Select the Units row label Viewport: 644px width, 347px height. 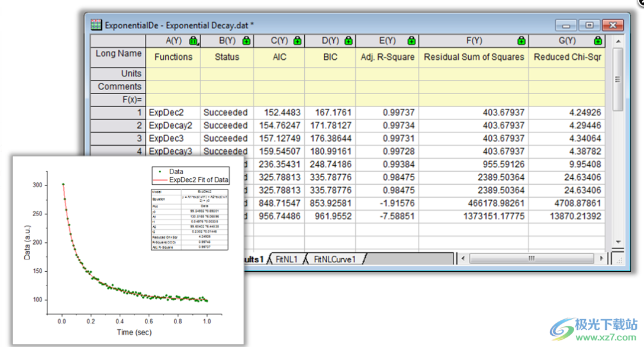[x=118, y=73]
